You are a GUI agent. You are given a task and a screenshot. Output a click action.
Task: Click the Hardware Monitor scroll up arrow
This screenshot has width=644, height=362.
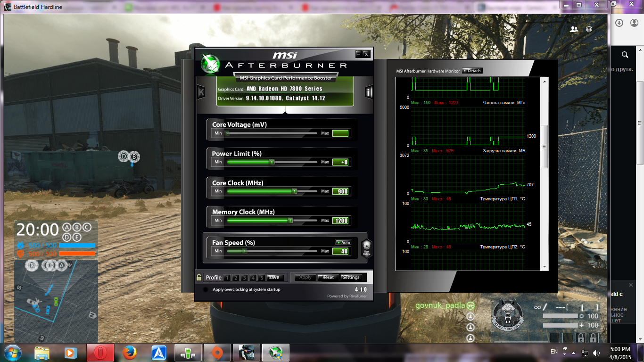click(545, 81)
